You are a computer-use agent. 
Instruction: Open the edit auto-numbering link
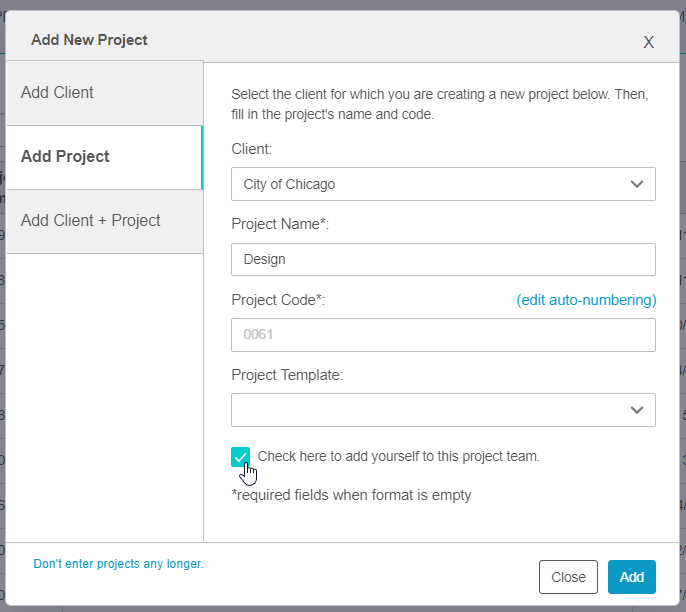click(x=586, y=300)
